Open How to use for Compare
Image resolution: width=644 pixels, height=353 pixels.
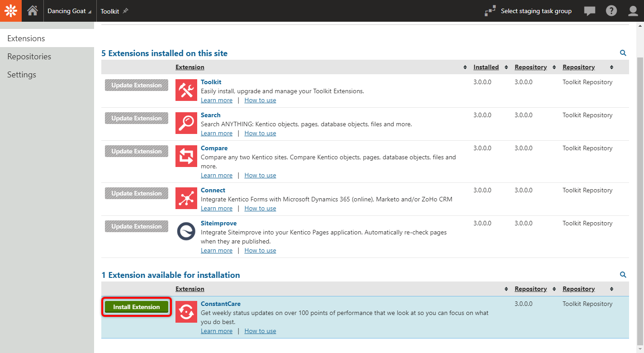pos(260,175)
